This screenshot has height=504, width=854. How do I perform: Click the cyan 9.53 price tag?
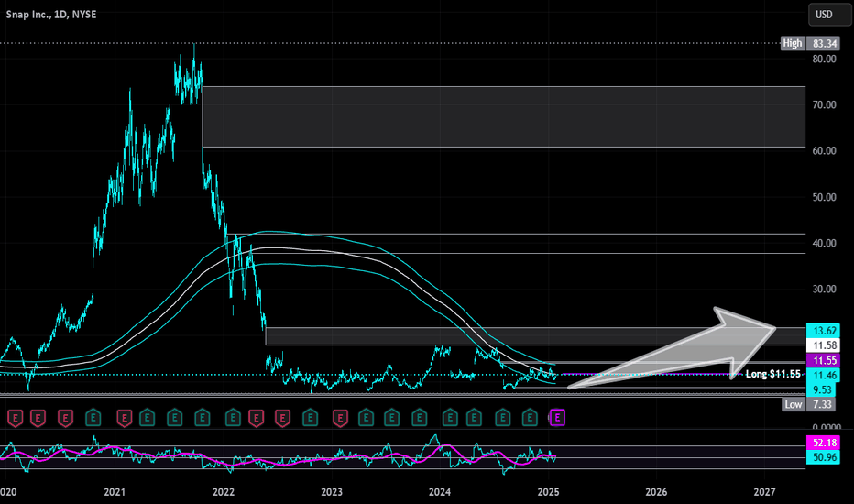[823, 389]
